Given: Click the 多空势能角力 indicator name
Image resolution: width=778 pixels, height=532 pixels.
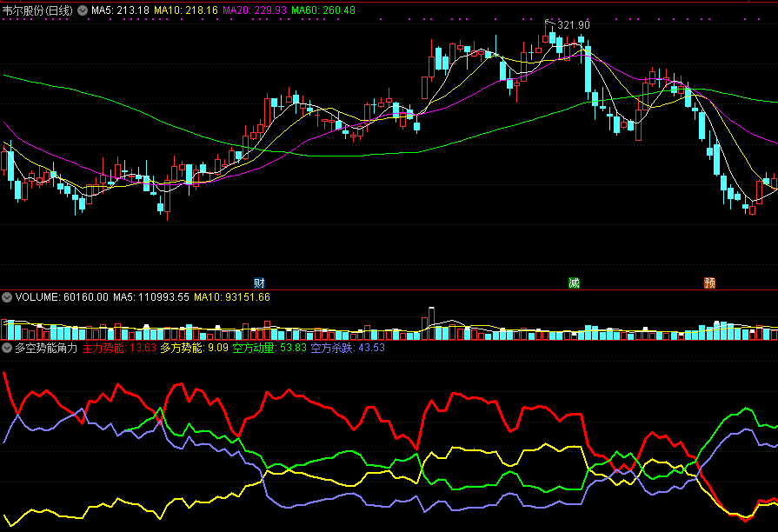Looking at the screenshot, I should click(x=46, y=348).
